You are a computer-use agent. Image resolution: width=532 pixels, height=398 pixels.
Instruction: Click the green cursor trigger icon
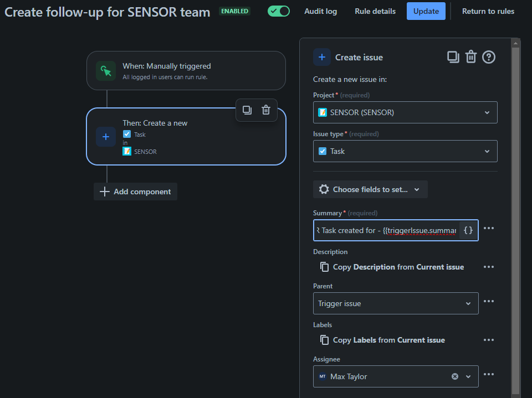106,71
